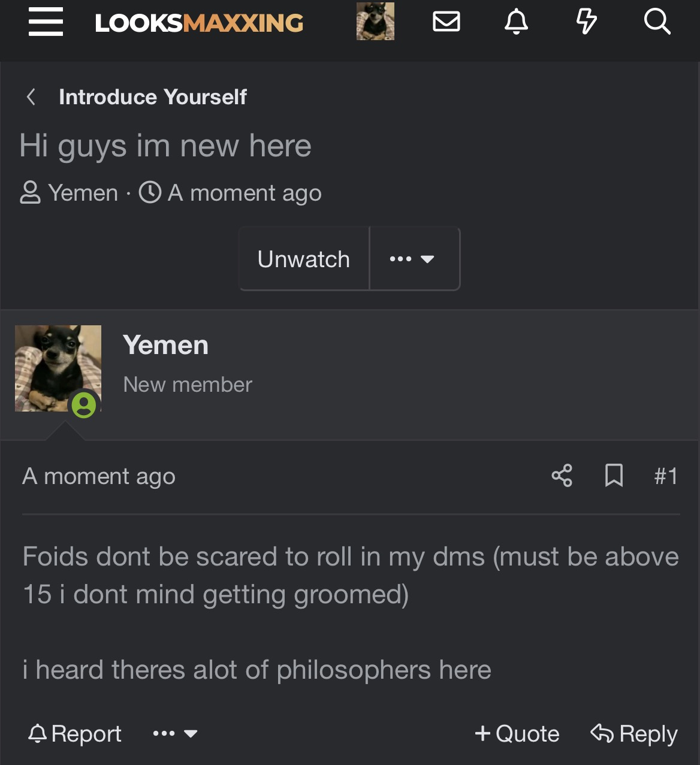Open the lightning bolt what's new icon
The height and width of the screenshot is (765, 700).
[x=586, y=22]
